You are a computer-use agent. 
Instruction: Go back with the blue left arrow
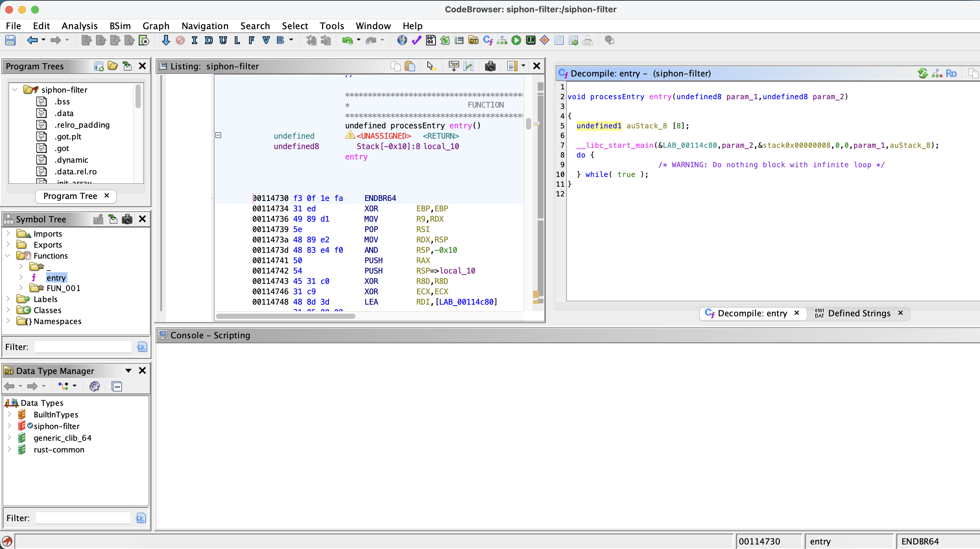point(32,40)
